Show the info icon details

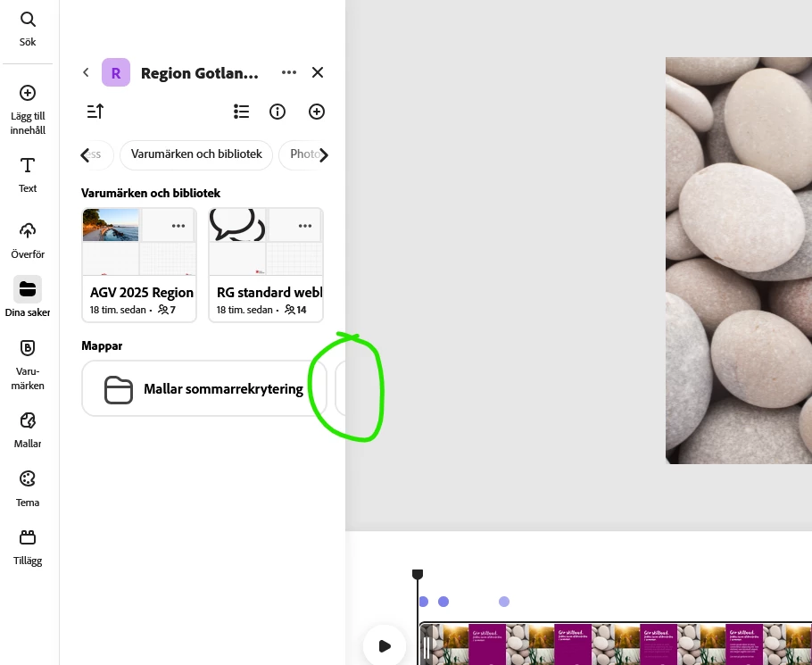(x=278, y=112)
